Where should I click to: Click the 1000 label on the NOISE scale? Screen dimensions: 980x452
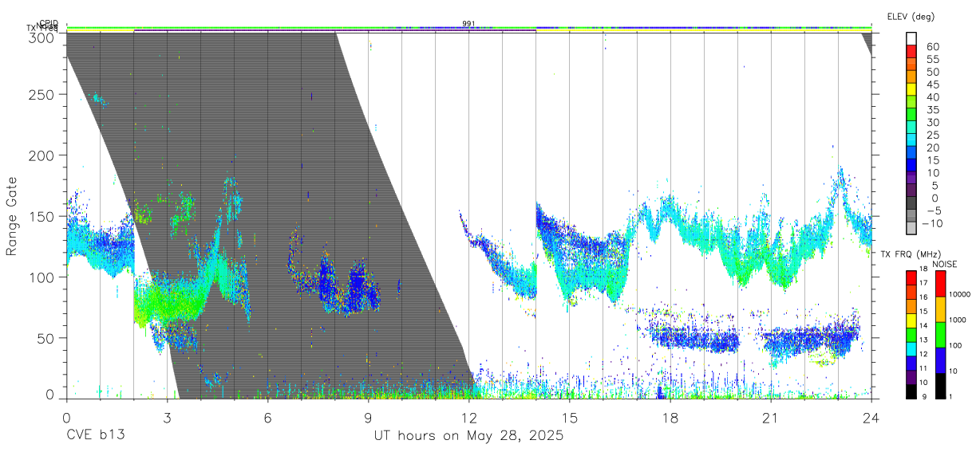coord(958,320)
